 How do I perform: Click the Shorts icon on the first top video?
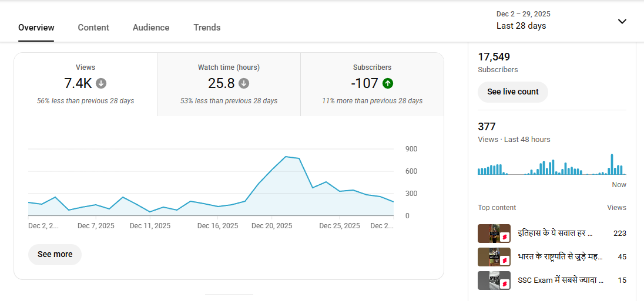coord(504,237)
